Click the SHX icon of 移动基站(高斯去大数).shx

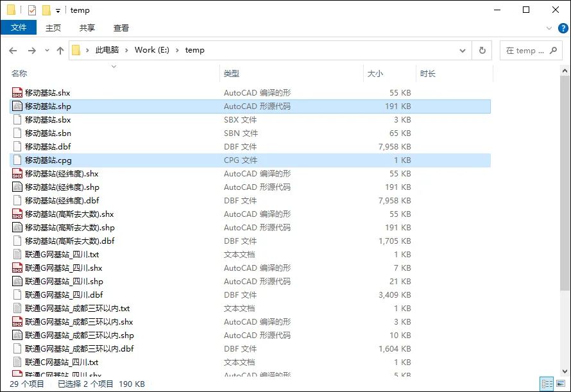[x=17, y=214]
